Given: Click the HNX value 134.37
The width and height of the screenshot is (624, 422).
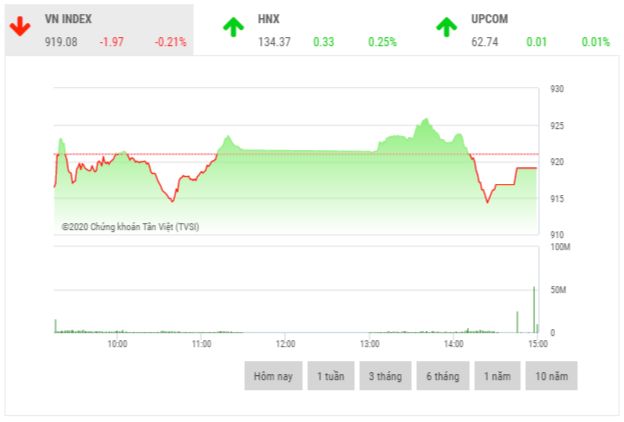Looking at the screenshot, I should click(x=274, y=42).
